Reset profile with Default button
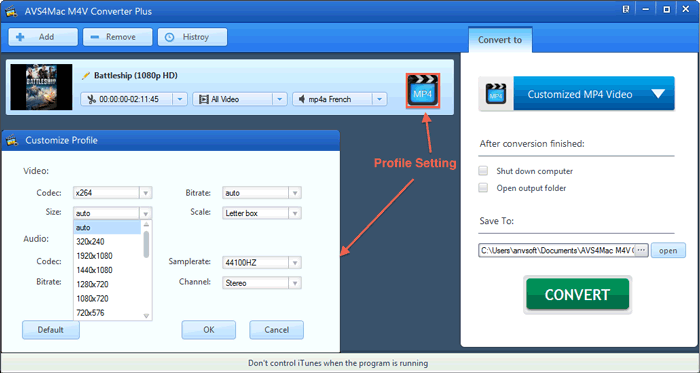 point(51,330)
